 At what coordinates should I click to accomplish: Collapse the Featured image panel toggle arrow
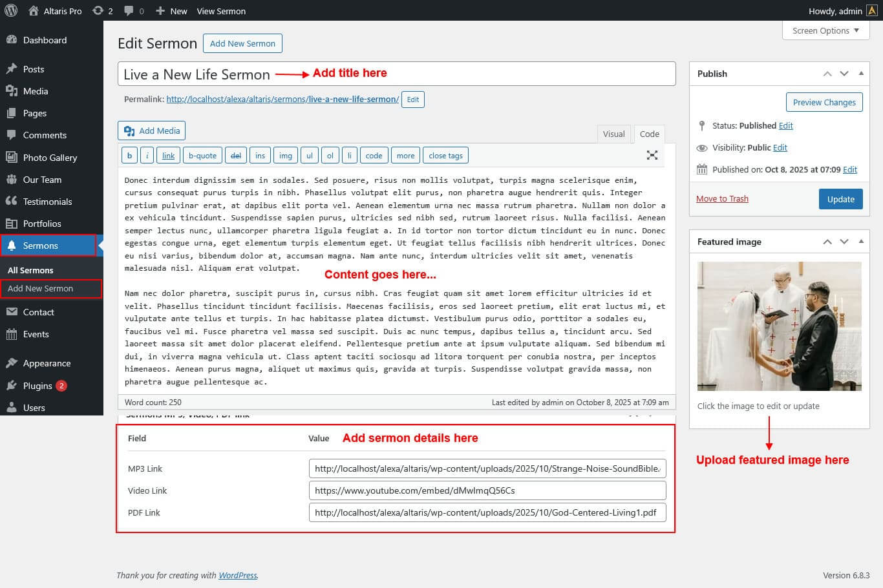(x=861, y=242)
